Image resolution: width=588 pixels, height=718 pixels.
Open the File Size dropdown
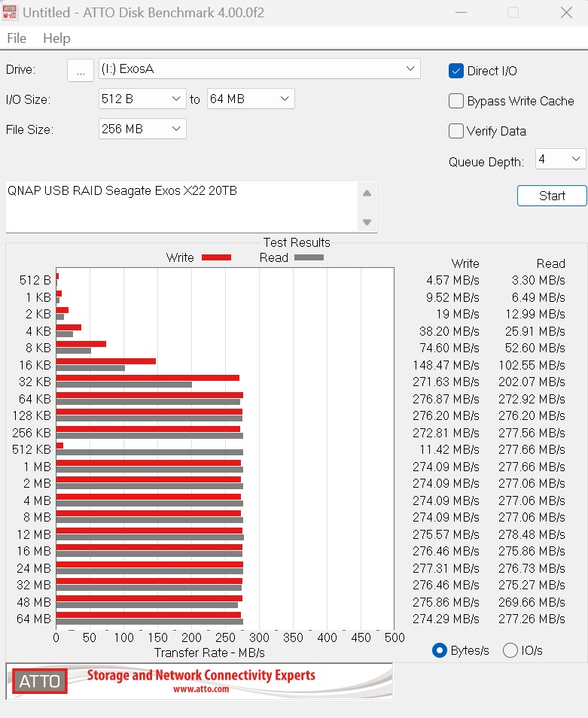(142, 129)
